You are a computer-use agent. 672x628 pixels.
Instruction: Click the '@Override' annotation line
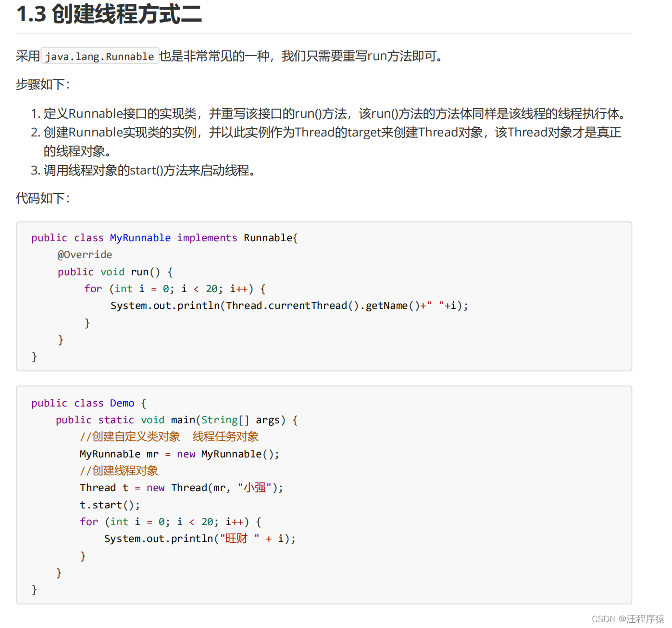85,255
